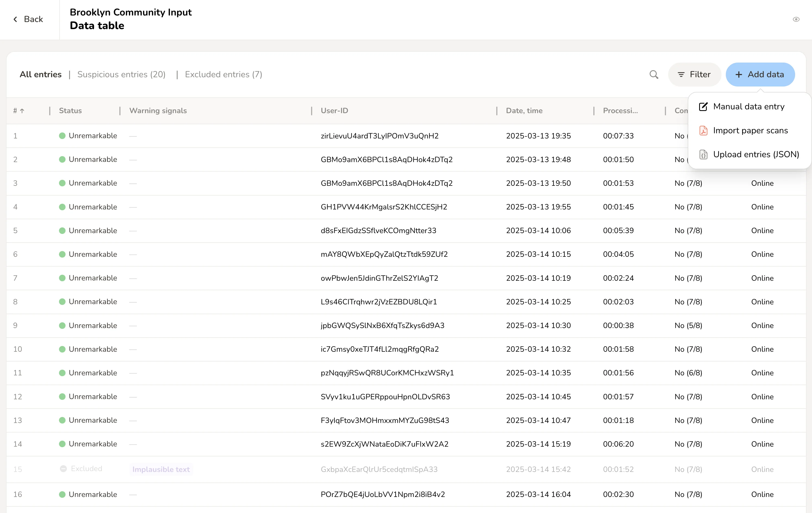The image size is (812, 513).
Task: Select user ID ic7Gmsy0xeTJT4fLl2mqgRfgQRa2
Action: click(380, 349)
